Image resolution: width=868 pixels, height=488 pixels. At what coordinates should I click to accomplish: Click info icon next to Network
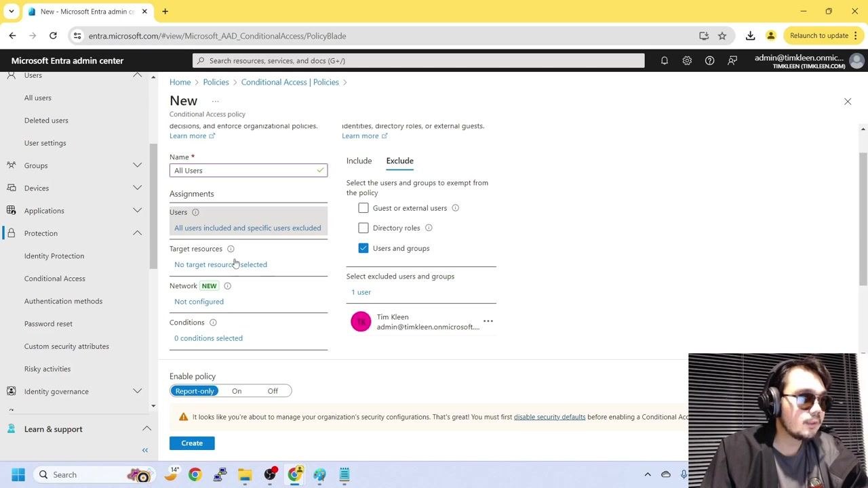click(227, 286)
